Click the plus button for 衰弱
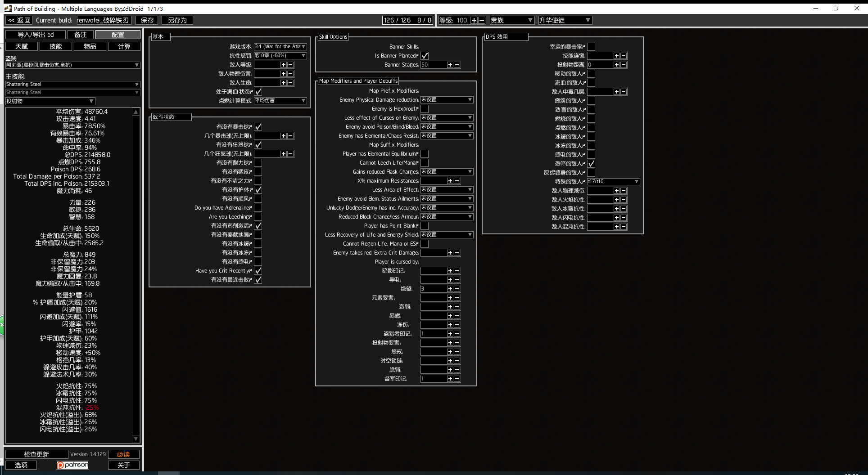 click(450, 307)
